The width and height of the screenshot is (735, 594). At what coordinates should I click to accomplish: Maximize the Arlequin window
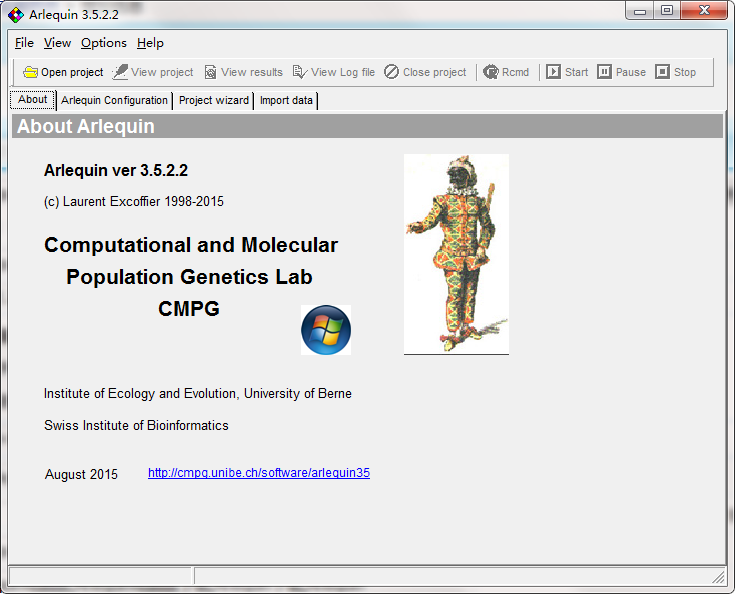(667, 11)
